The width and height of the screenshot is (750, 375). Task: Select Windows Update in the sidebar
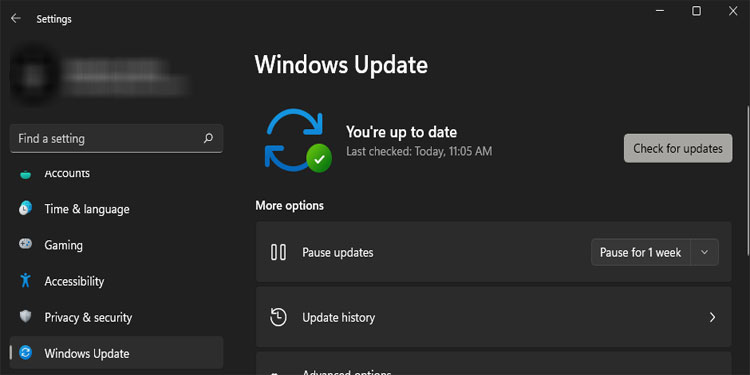pyautogui.click(x=116, y=353)
